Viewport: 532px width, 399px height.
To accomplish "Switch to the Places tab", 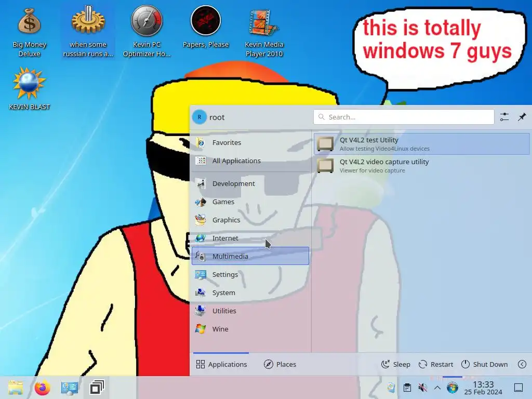I will pyautogui.click(x=280, y=364).
